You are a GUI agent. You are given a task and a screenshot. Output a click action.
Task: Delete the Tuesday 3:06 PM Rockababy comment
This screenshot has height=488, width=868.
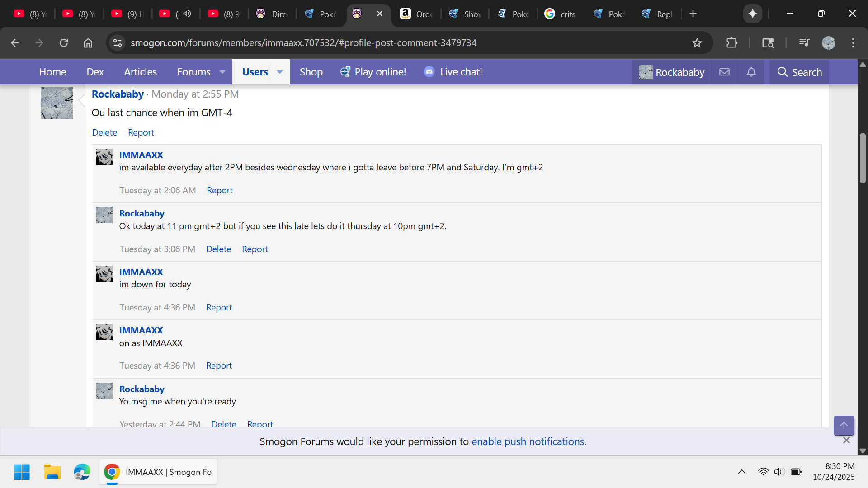click(218, 249)
